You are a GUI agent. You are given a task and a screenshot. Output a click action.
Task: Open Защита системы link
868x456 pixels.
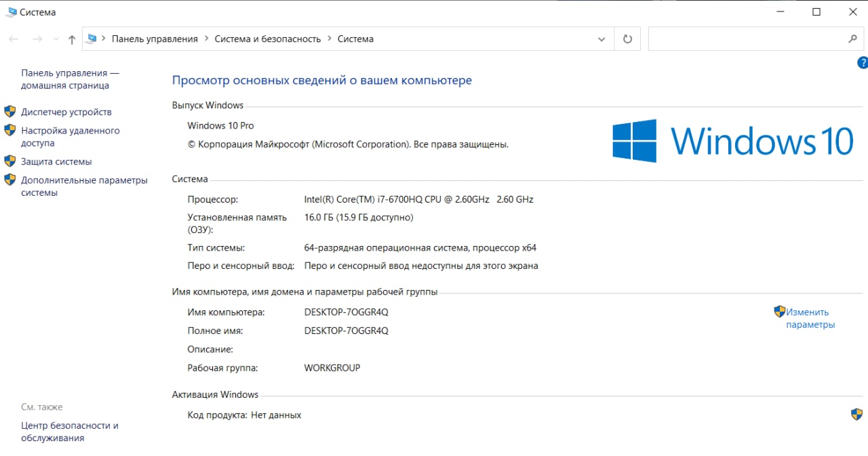(x=56, y=161)
